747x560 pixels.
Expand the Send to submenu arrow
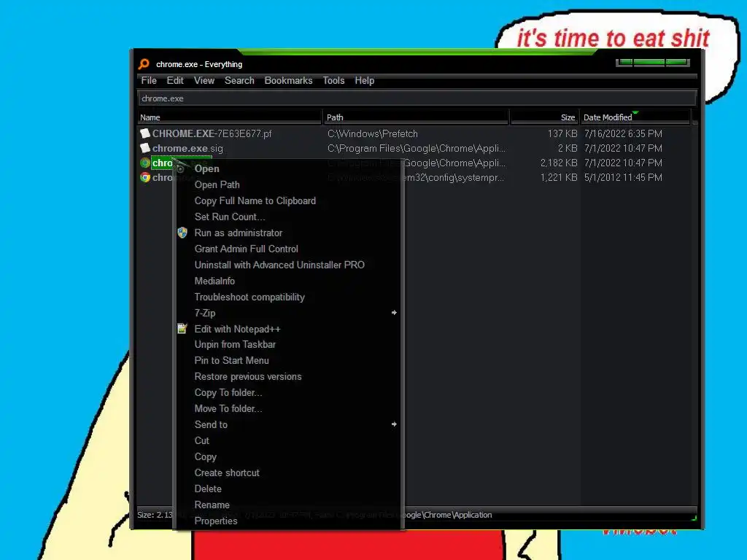[394, 424]
